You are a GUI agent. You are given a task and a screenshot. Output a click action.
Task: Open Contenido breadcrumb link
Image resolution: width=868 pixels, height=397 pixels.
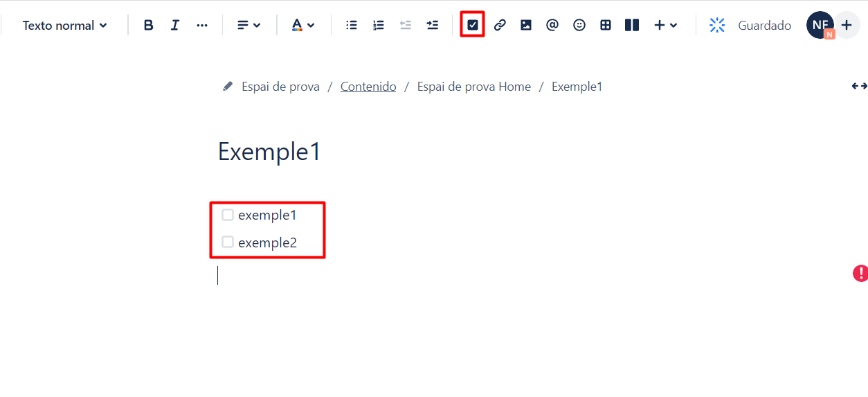368,87
